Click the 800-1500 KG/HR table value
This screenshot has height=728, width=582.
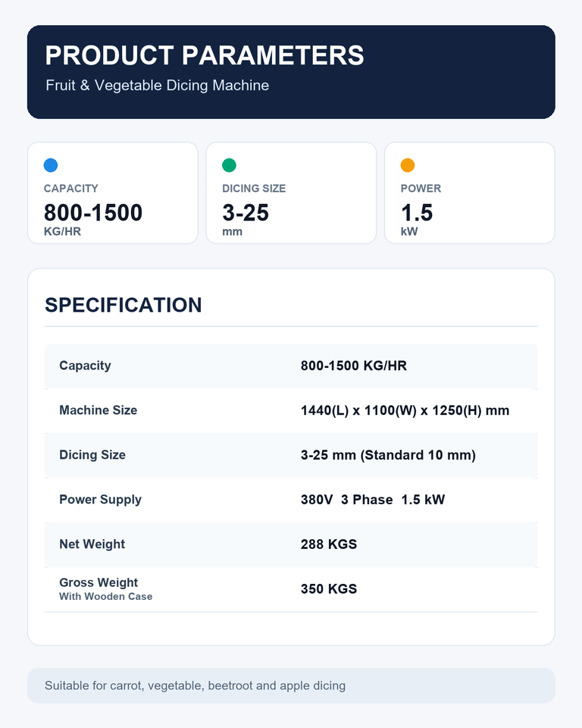click(x=354, y=366)
